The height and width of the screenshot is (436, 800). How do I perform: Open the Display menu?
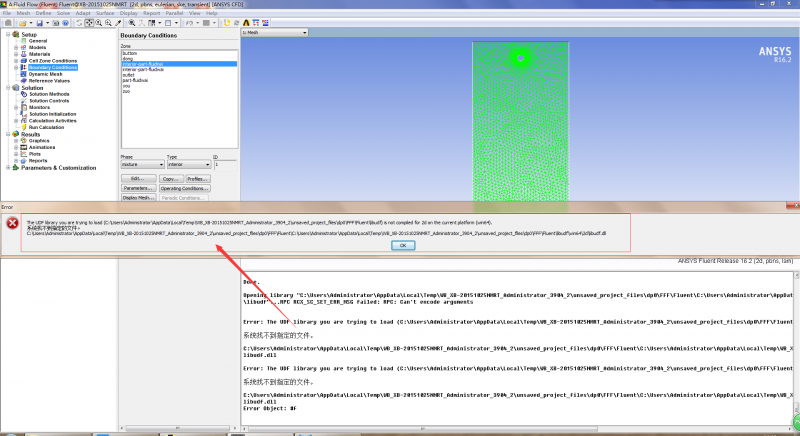pos(129,13)
